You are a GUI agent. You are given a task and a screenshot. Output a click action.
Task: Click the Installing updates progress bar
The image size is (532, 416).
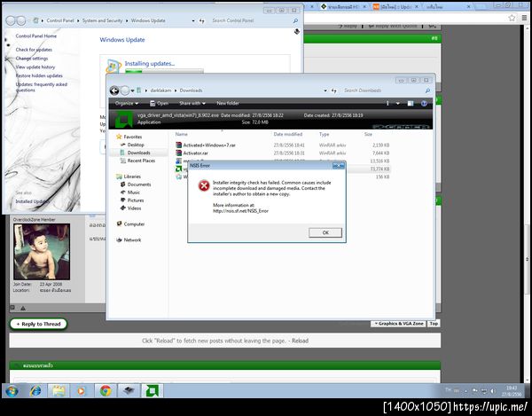pos(164,71)
